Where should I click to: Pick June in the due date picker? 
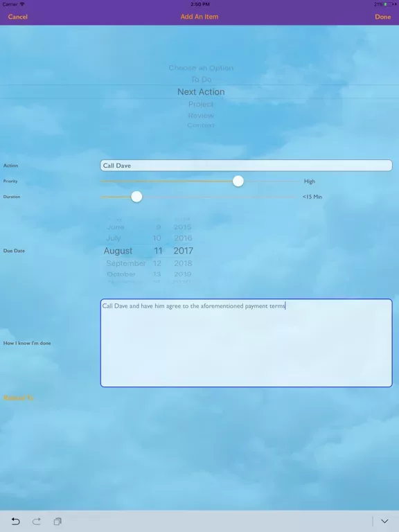click(x=116, y=227)
